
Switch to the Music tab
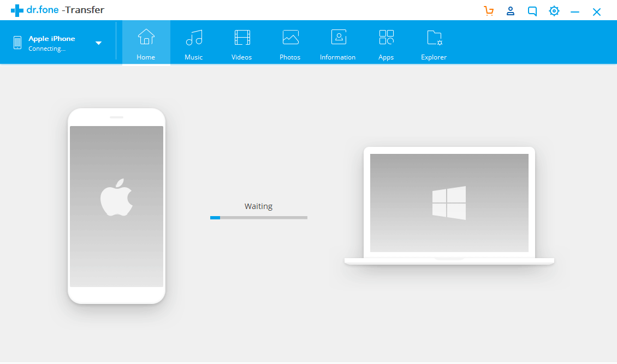[x=194, y=43]
